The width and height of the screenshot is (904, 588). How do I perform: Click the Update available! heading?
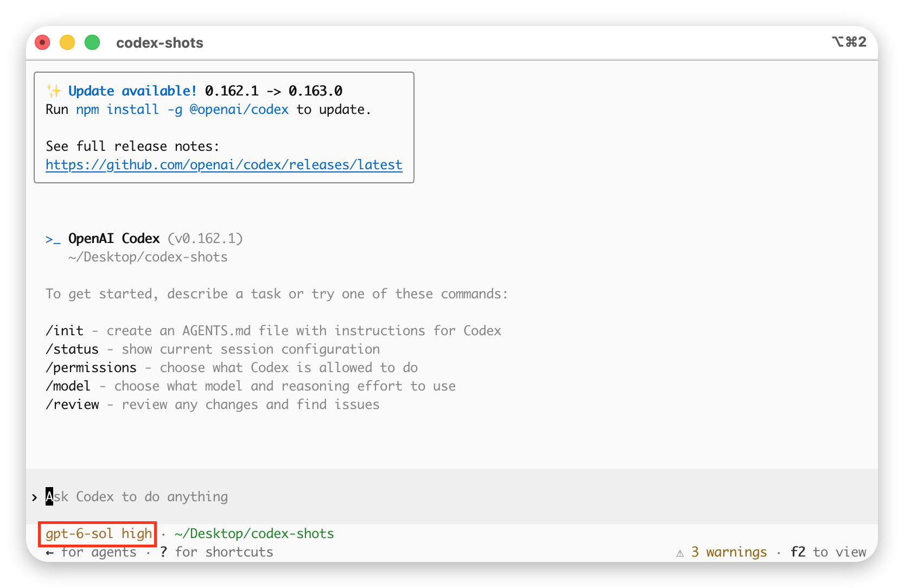coord(132,91)
